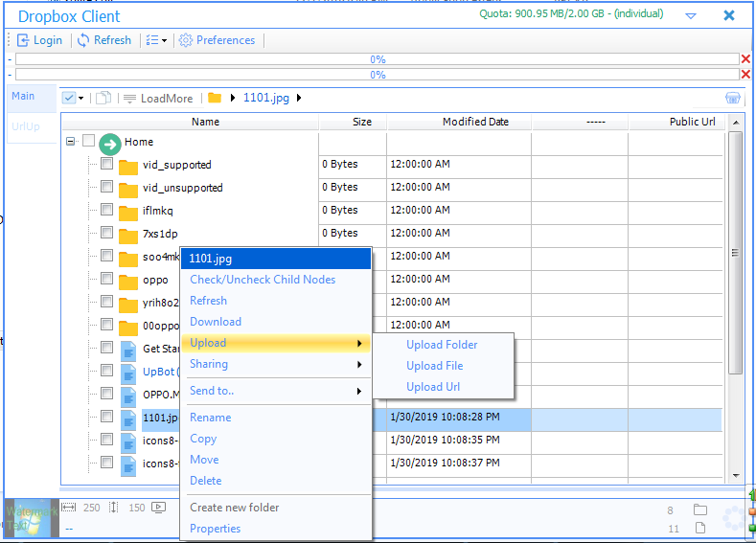The height and width of the screenshot is (543, 756).
Task: Toggle the Home root checkbox
Action: [88, 140]
